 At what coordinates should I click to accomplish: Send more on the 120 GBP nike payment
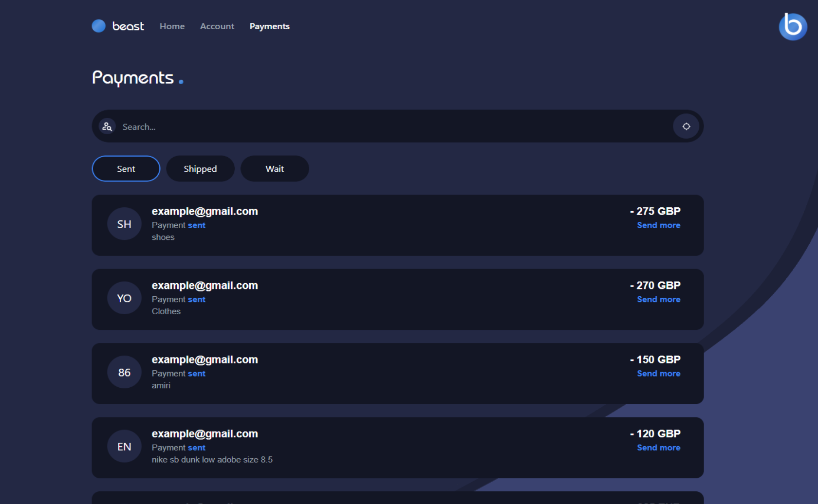658,448
